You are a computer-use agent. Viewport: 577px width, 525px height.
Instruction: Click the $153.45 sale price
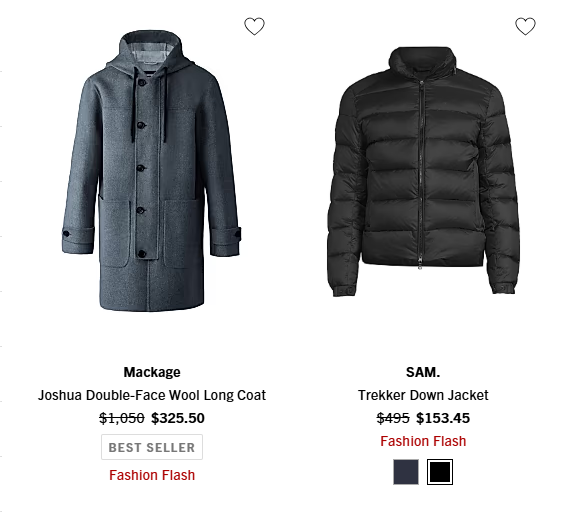(x=443, y=418)
